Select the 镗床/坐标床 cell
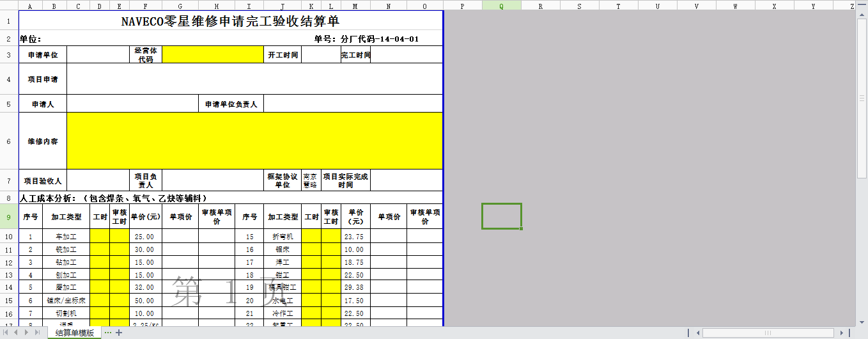The width and height of the screenshot is (868, 339). pyautogui.click(x=66, y=301)
